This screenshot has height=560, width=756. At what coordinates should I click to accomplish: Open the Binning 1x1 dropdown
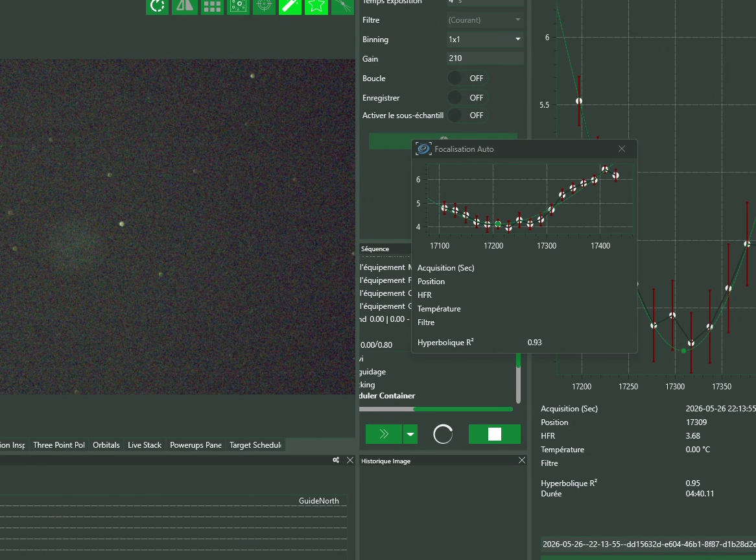[485, 39]
